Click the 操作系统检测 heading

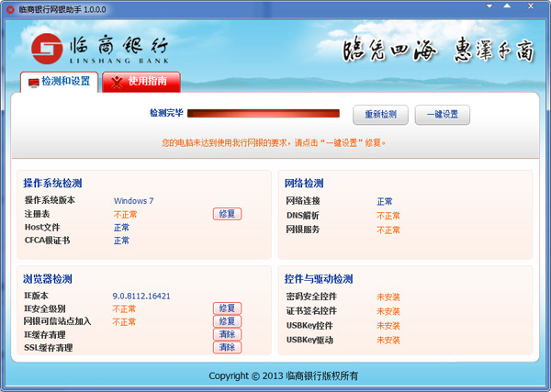(52, 183)
